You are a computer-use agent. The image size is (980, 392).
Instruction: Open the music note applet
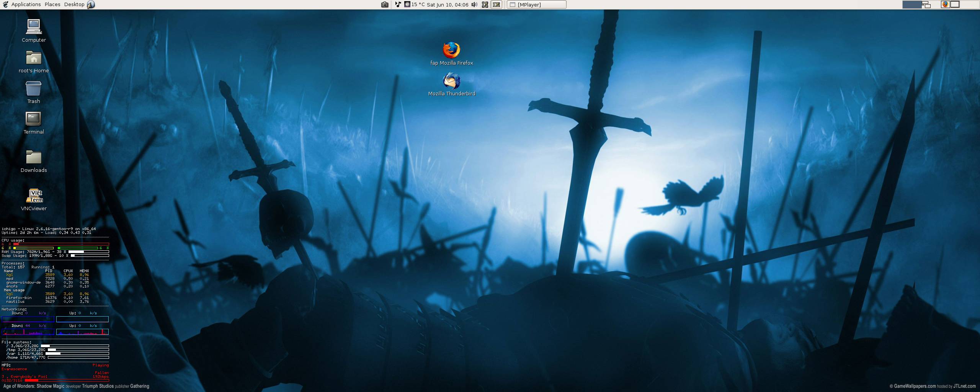[x=398, y=5]
